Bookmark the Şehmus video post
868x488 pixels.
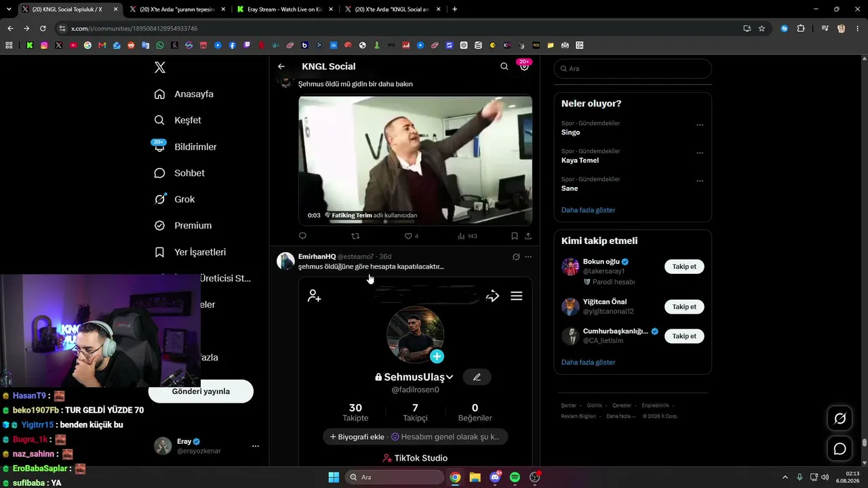(515, 236)
